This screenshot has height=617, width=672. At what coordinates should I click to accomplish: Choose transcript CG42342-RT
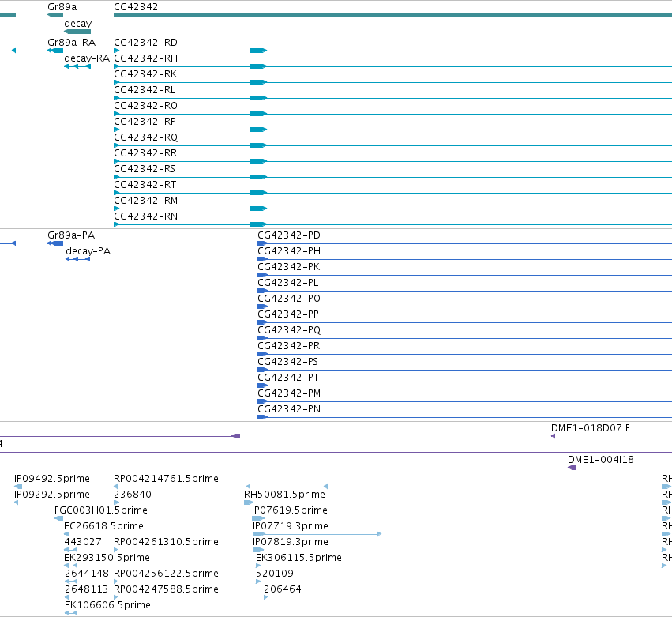click(x=145, y=185)
